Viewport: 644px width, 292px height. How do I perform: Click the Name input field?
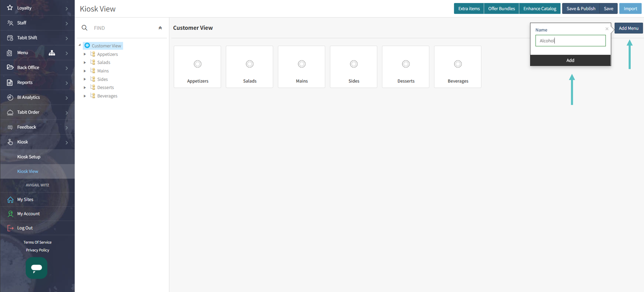click(x=570, y=41)
